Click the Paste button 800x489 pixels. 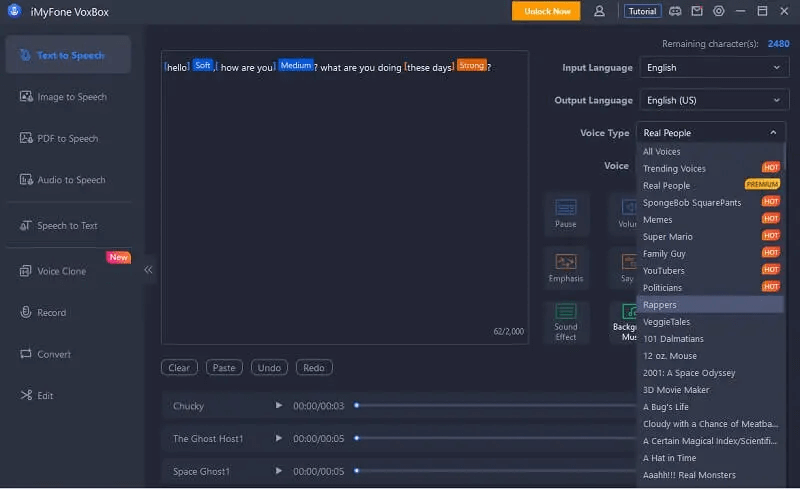tap(224, 368)
